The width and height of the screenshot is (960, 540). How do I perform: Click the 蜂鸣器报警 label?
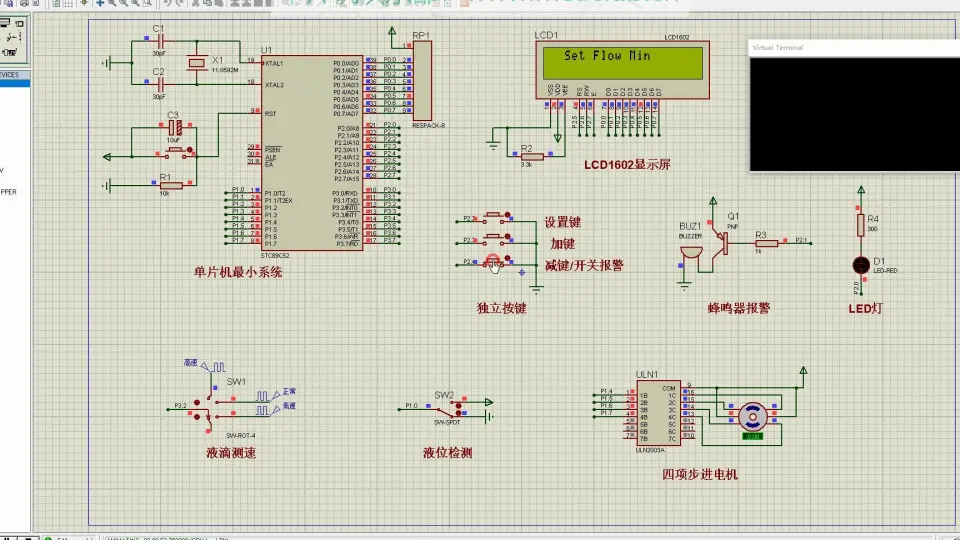(x=738, y=308)
